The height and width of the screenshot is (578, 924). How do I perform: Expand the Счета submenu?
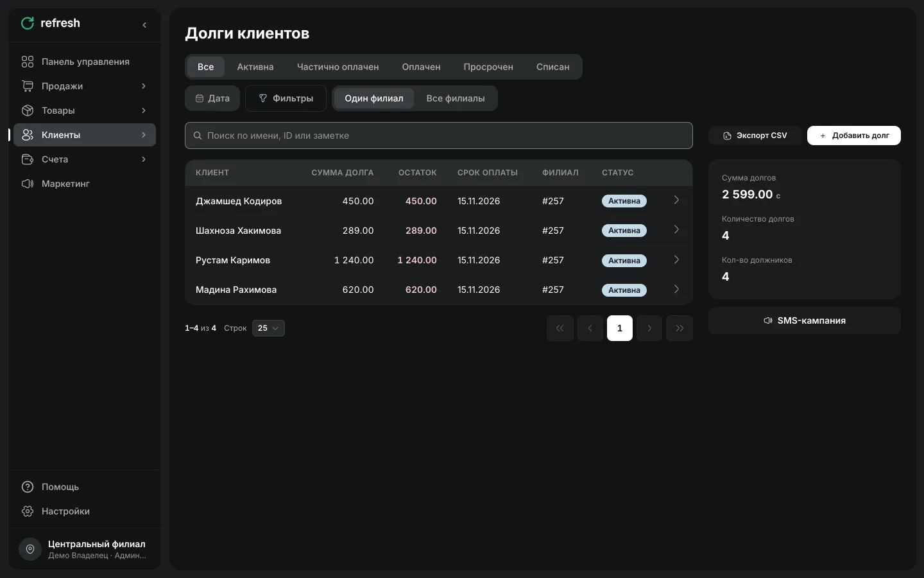[x=144, y=159]
